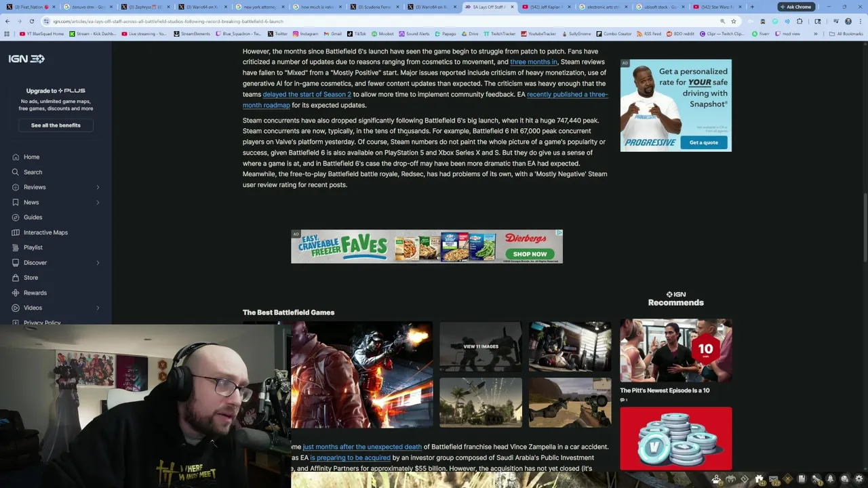Expand the News submenu arrow
This screenshot has width=868, height=488.
pyautogui.click(x=98, y=202)
